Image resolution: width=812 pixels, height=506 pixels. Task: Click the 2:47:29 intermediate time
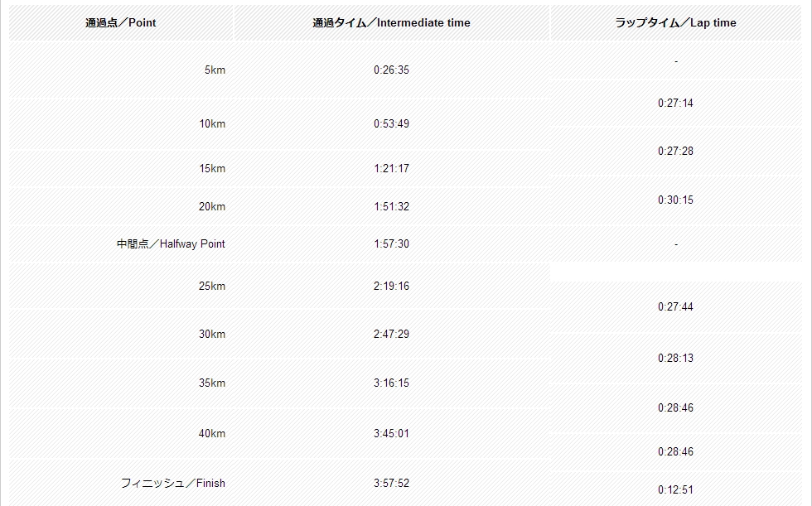point(391,335)
